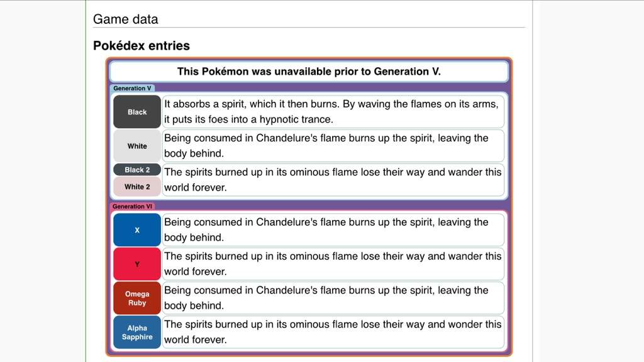Click the Black 2 game label
Image resolution: width=644 pixels, height=362 pixels.
(137, 170)
